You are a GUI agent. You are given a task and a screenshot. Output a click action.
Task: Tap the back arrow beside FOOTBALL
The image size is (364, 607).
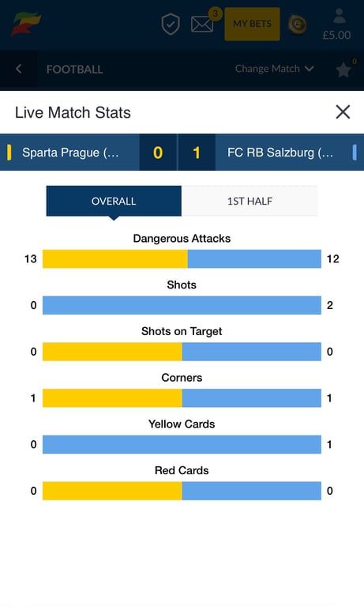coord(19,69)
